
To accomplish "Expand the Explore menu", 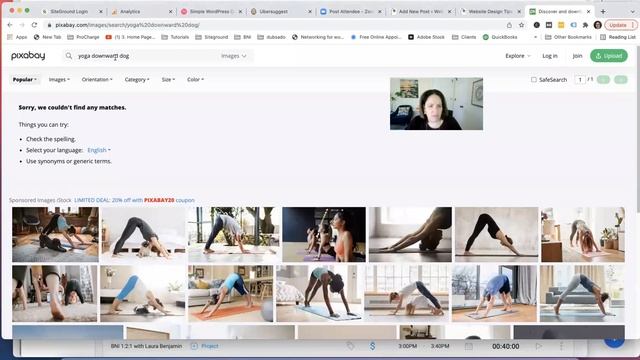I will (x=518, y=56).
